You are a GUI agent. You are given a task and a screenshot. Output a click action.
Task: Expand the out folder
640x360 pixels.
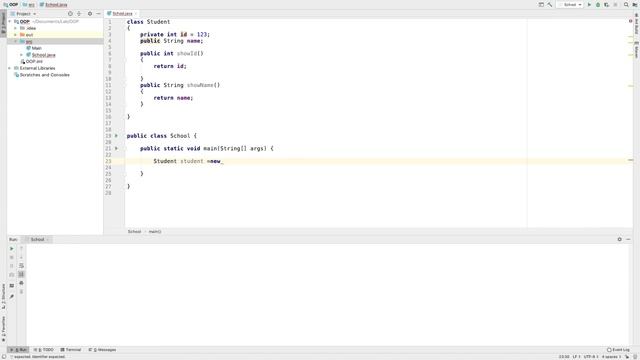(16, 35)
